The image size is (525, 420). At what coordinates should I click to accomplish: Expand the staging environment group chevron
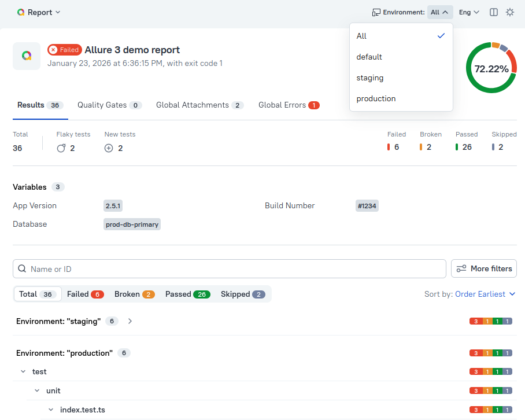click(x=130, y=321)
